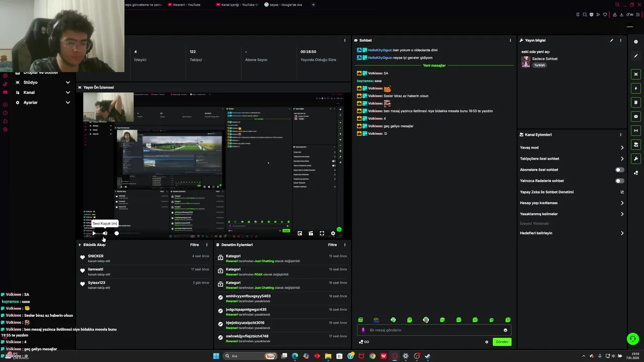Image resolution: width=644 pixels, height=362 pixels.
Task: Select liamwalti follow event in activity feed
Action: pyautogui.click(x=144, y=271)
